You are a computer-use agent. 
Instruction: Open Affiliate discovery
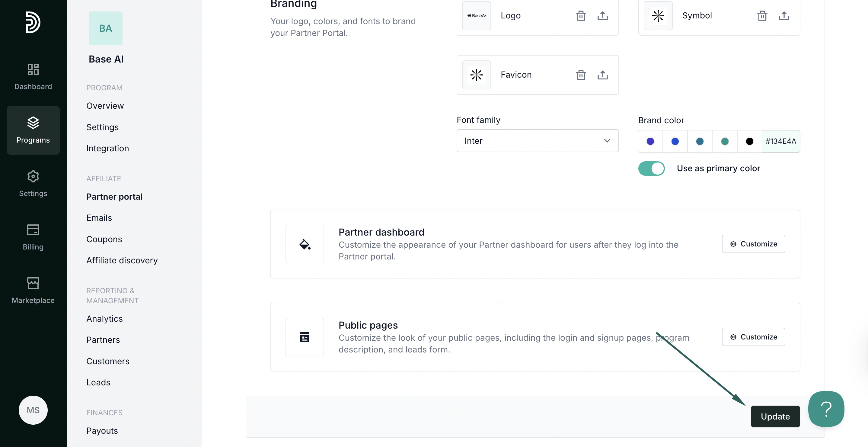click(122, 261)
